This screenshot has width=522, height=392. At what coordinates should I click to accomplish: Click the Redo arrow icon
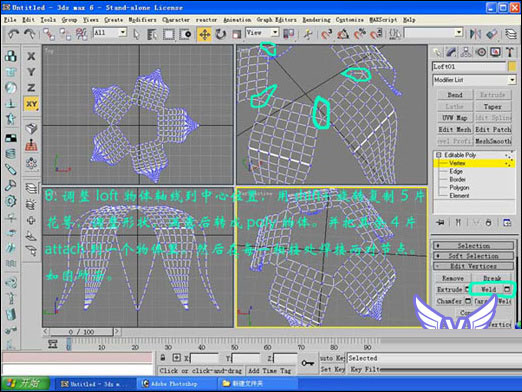(x=29, y=33)
